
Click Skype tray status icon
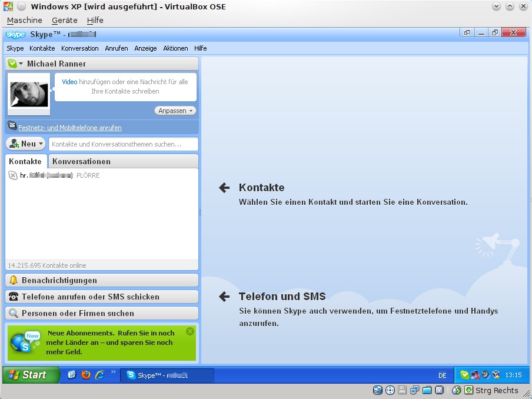(x=464, y=375)
